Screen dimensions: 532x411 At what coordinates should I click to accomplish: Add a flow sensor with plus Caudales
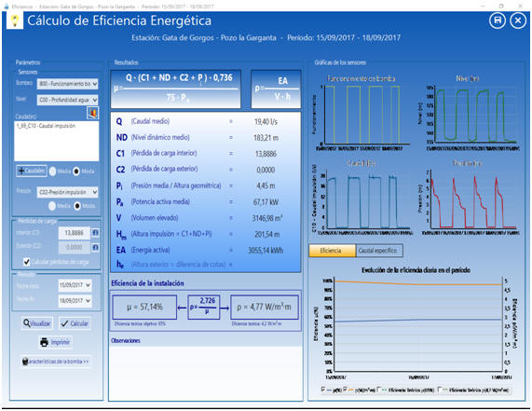[32, 171]
